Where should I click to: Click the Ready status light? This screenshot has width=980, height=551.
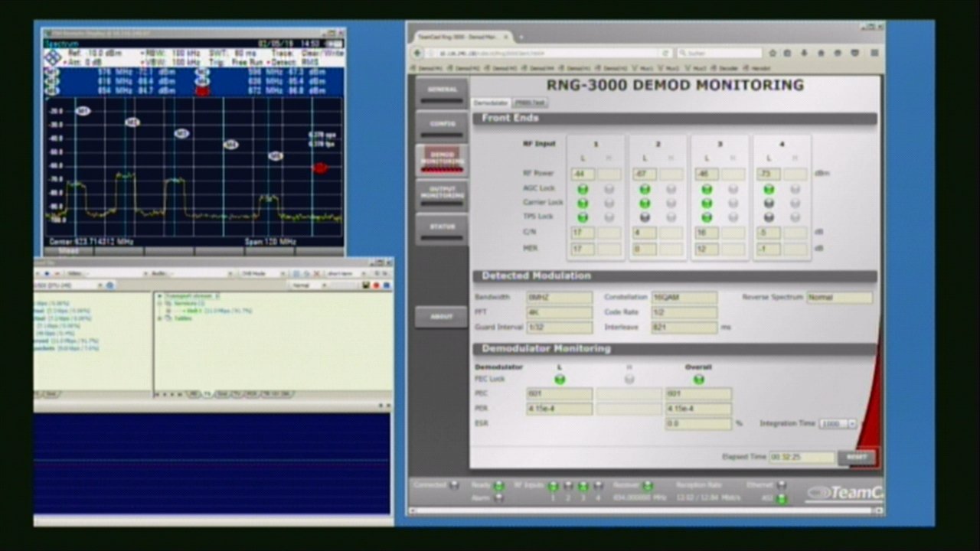(499, 485)
